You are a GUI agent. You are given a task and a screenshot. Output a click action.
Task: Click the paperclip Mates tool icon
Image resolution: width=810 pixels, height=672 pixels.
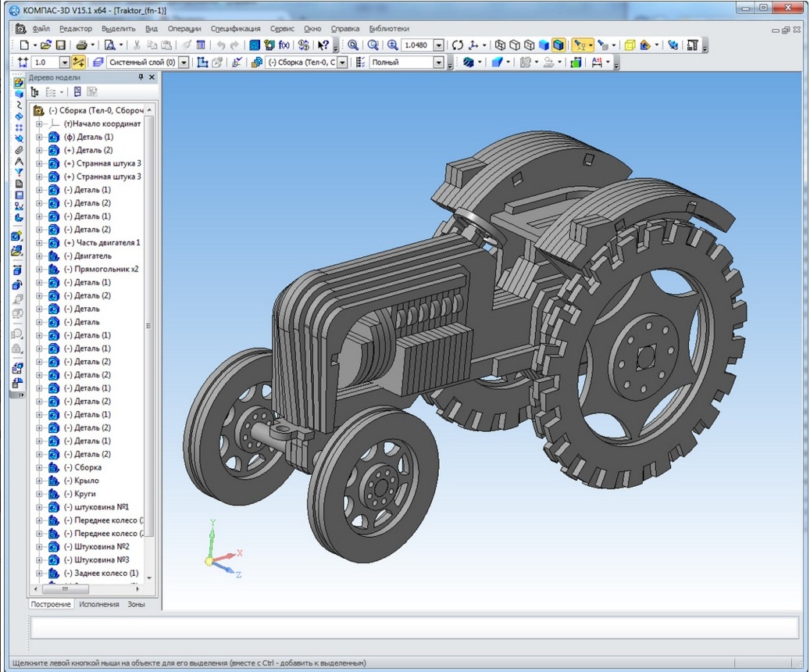point(19,150)
